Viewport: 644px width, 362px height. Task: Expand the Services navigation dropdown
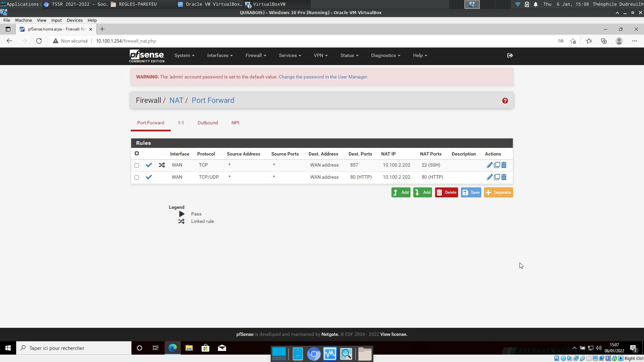(290, 56)
